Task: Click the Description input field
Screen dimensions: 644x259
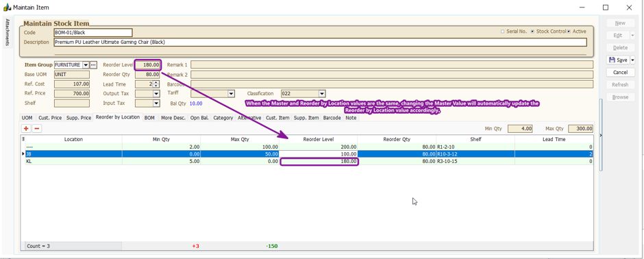Action: pyautogui.click(x=320, y=42)
